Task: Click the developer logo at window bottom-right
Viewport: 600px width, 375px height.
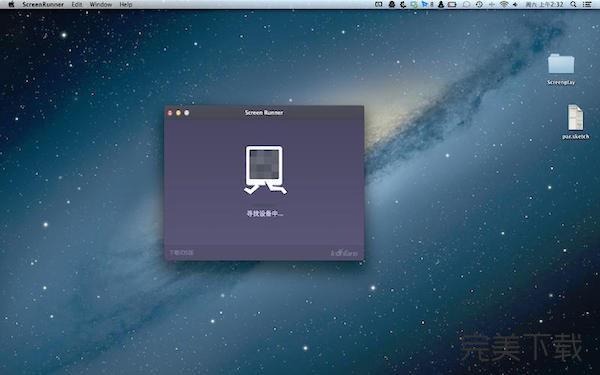Action: pos(344,253)
